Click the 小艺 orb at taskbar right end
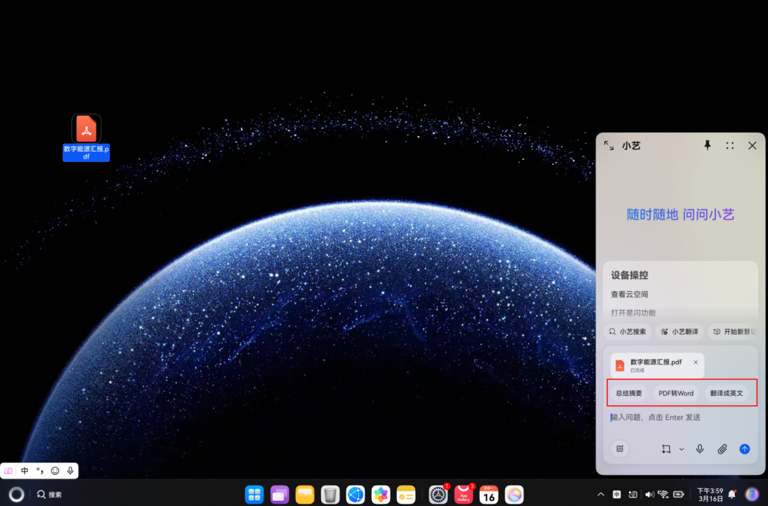This screenshot has height=506, width=768. [x=752, y=495]
